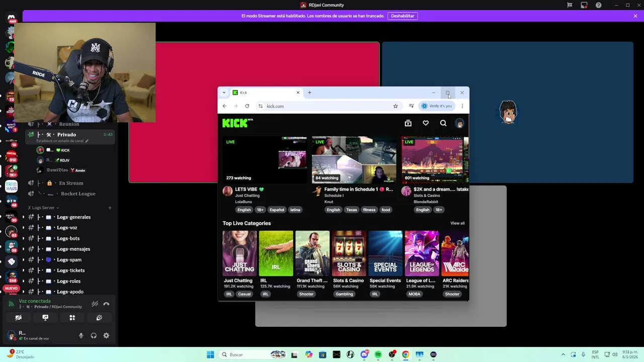Open Discord user settings gear
Image resolution: width=644 pixels, height=362 pixels.
[x=106, y=335]
